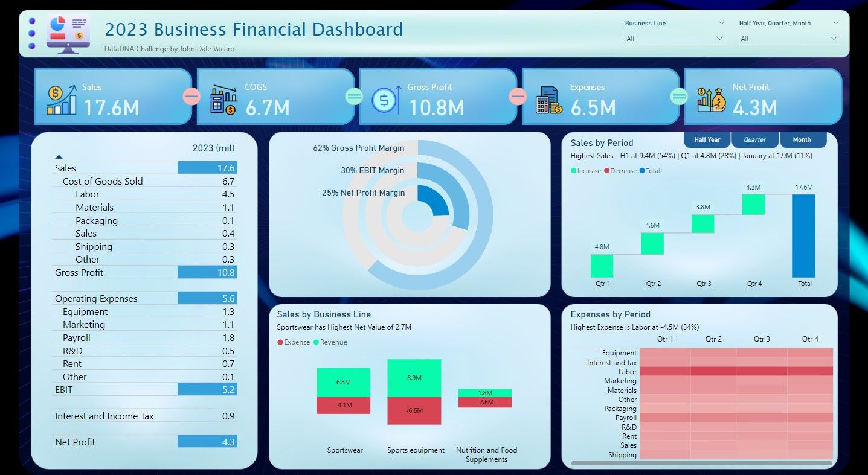Click the three purple dots in header
The image size is (868, 475).
31,33
